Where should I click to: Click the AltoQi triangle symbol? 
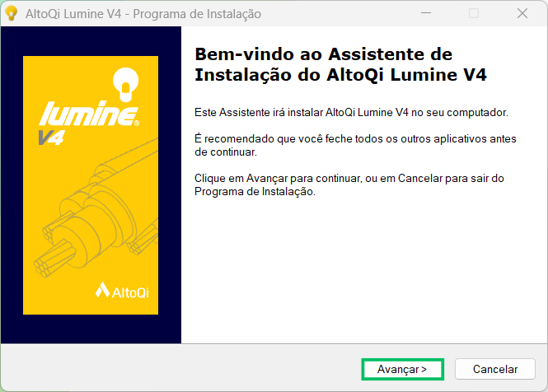pos(102,290)
